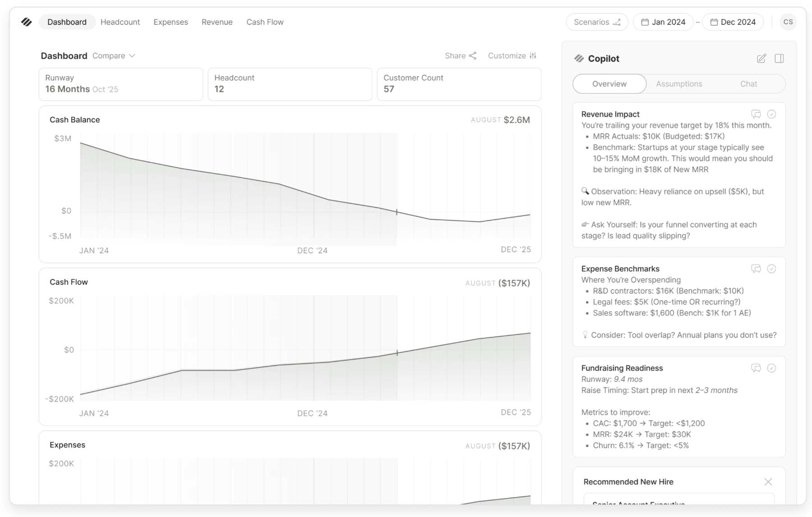Open Customize dashboard settings
Image resolution: width=812 pixels, height=517 pixels.
tap(512, 56)
